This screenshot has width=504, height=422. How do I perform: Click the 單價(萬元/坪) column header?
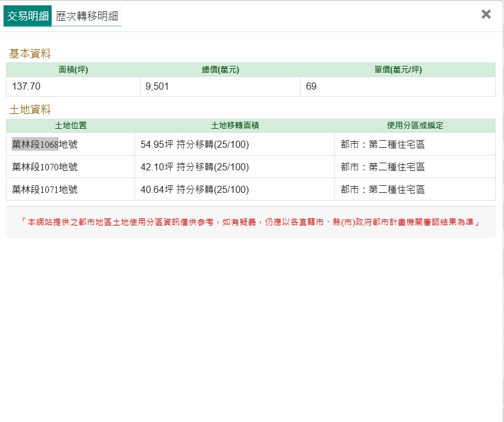point(397,70)
